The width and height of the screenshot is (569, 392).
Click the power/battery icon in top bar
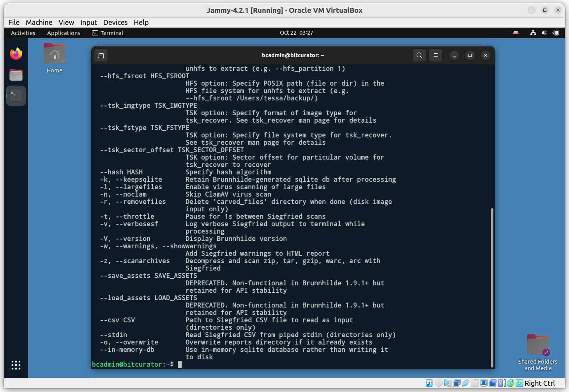pyautogui.click(x=556, y=33)
